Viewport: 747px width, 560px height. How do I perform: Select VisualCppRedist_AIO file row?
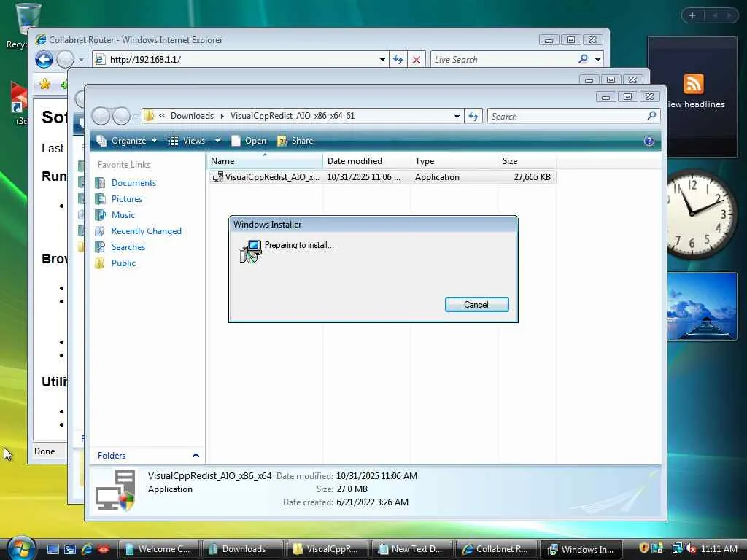tap(382, 177)
